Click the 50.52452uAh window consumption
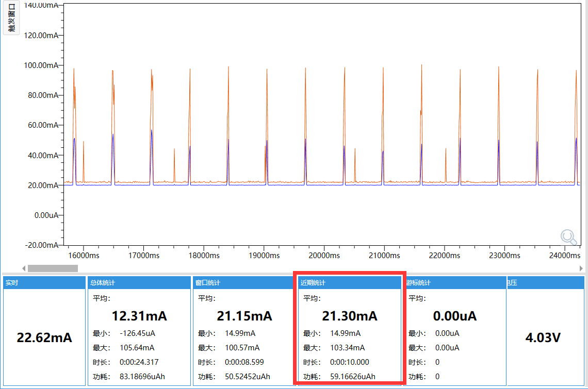Screen dimensions: 588x389 click(x=248, y=377)
